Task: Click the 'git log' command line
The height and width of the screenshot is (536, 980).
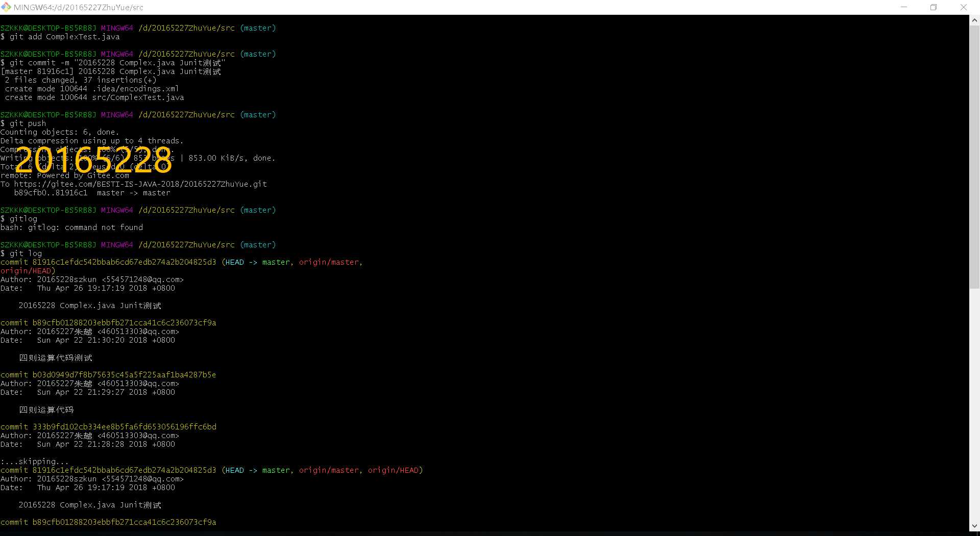Action: (x=21, y=253)
